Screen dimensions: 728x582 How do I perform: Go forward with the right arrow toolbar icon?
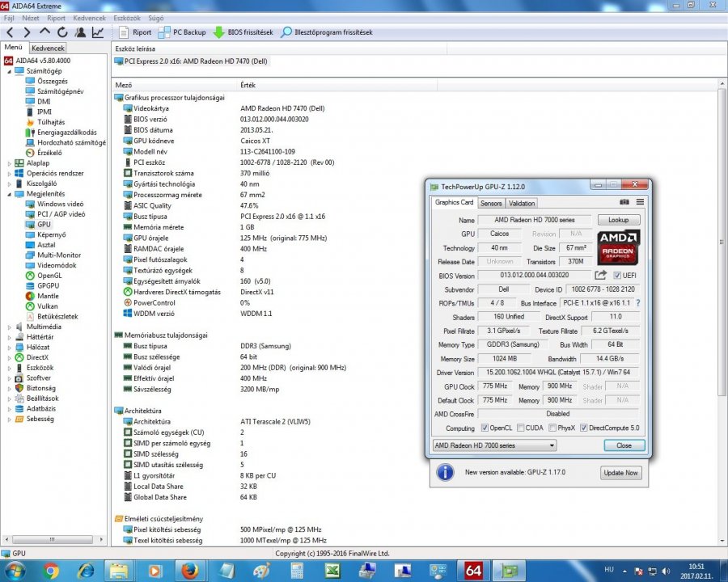27,32
